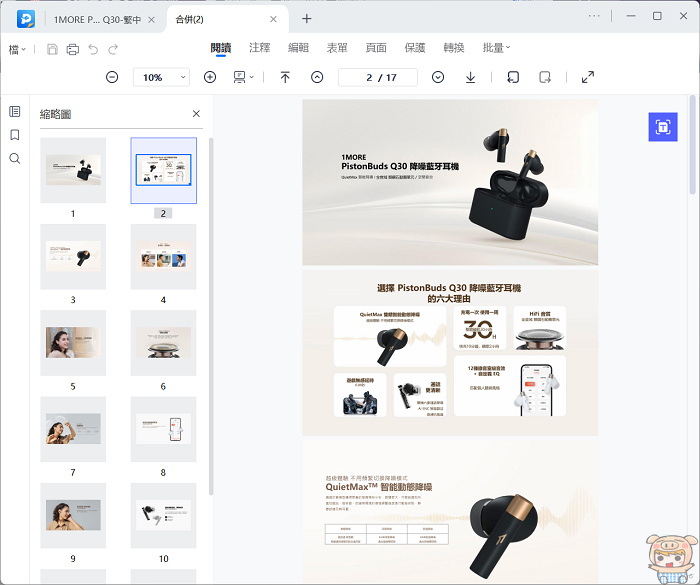Save the document with the floppy disk icon
Screen dimensions: 700x585
click(52, 49)
